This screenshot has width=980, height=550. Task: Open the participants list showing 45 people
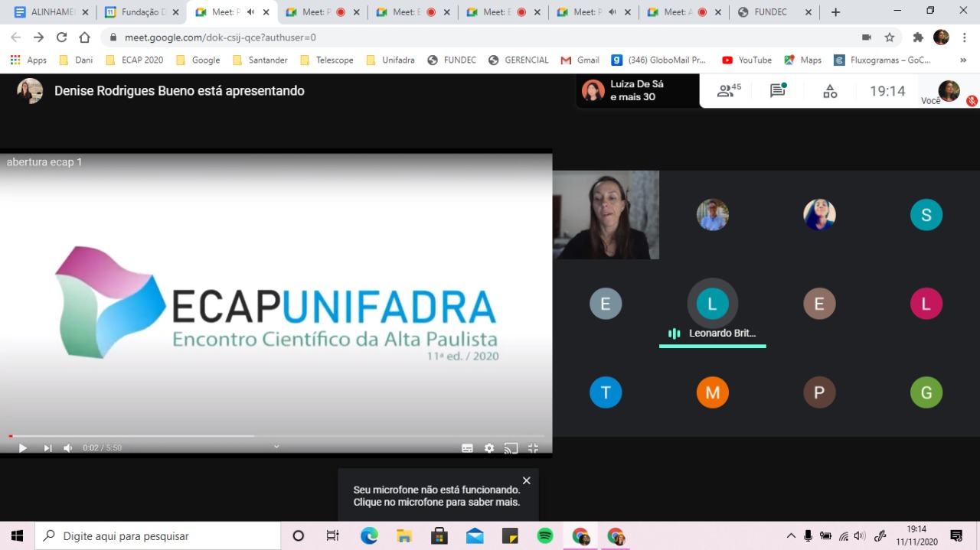[x=729, y=91]
